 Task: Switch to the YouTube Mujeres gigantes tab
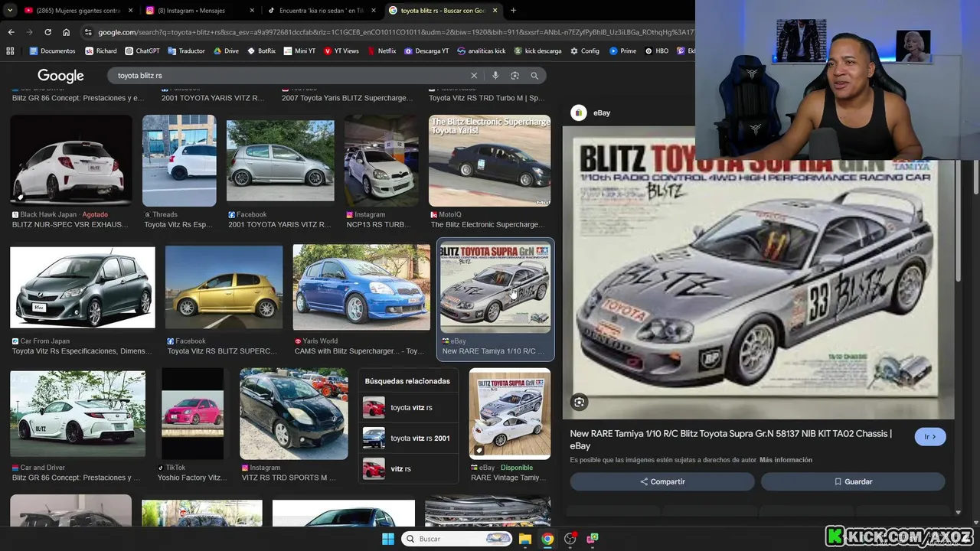tap(78, 11)
